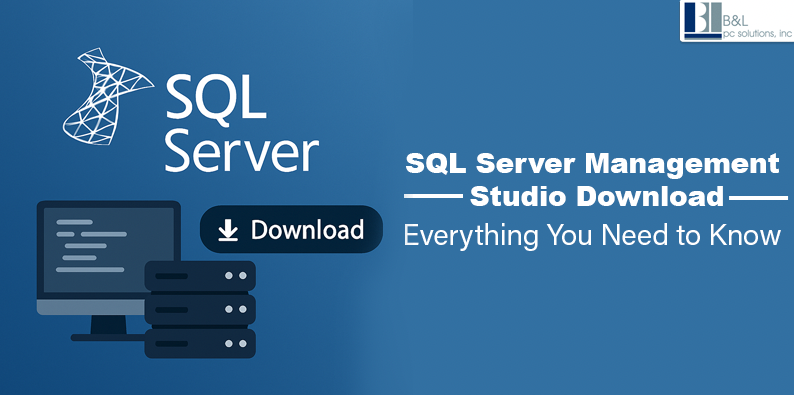Click the Download button
This screenshot has width=794, height=395.
pyautogui.click(x=291, y=229)
